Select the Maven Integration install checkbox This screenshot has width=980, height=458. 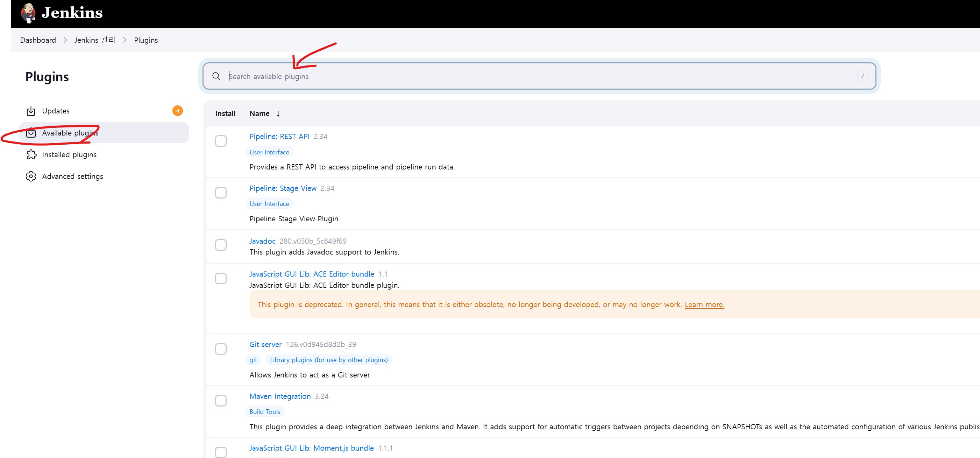click(x=221, y=401)
